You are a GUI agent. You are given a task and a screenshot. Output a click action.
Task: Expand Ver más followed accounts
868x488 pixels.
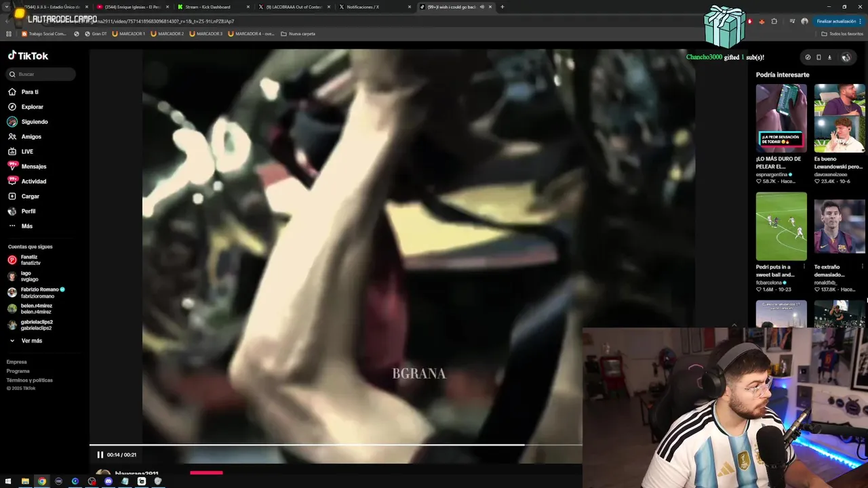[26, 341]
